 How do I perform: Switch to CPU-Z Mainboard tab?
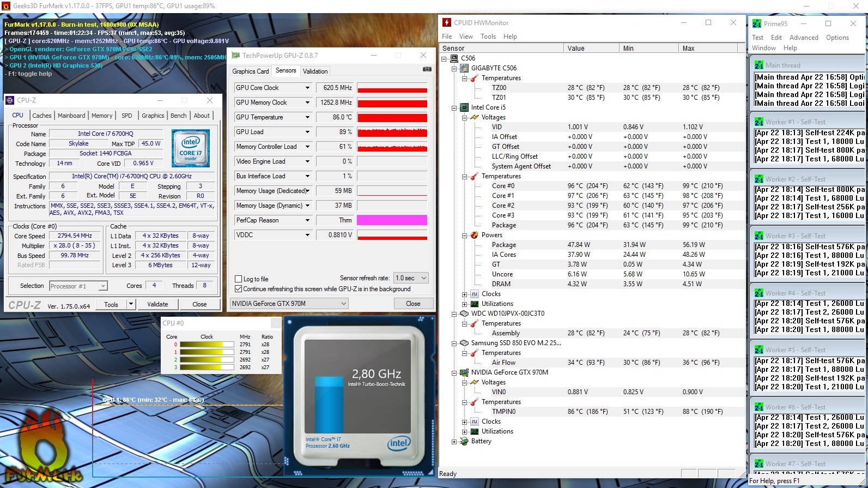[71, 116]
